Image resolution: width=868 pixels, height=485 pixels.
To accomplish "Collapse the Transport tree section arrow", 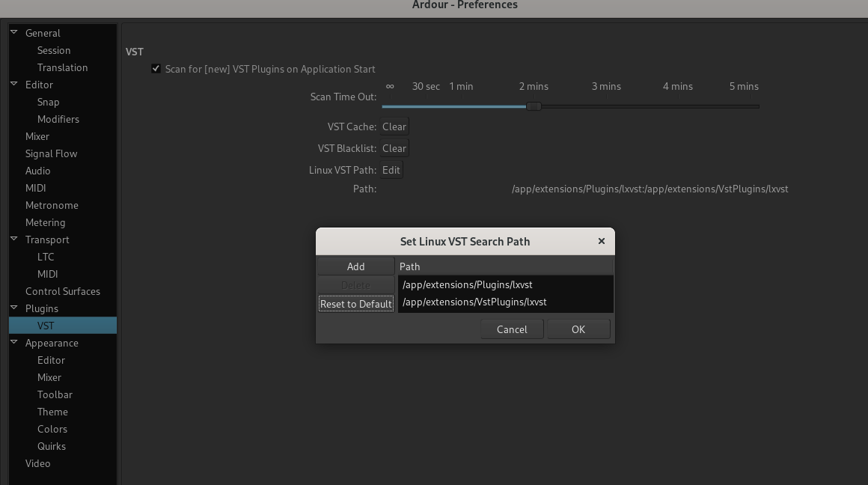I will (x=13, y=240).
